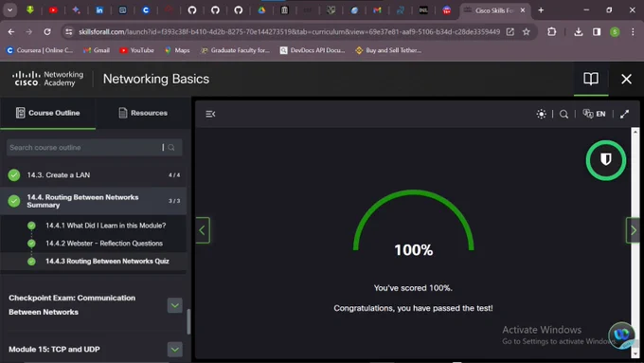Click the Cisco Networking Academy logo
The image size is (644, 363).
(x=47, y=79)
